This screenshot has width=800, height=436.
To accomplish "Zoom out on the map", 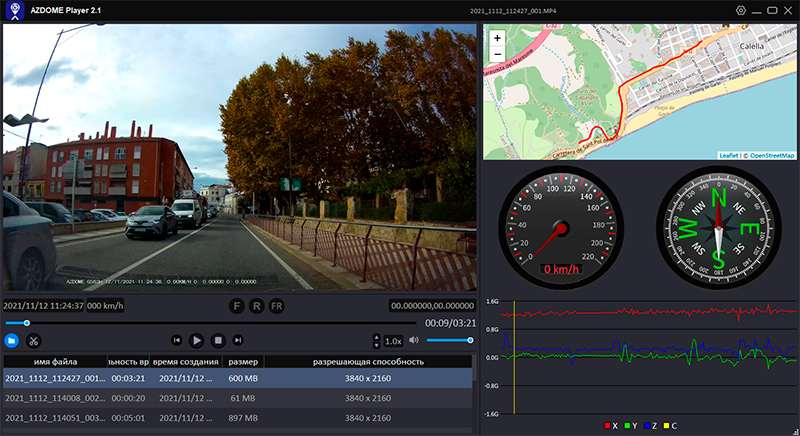I will click(x=497, y=55).
